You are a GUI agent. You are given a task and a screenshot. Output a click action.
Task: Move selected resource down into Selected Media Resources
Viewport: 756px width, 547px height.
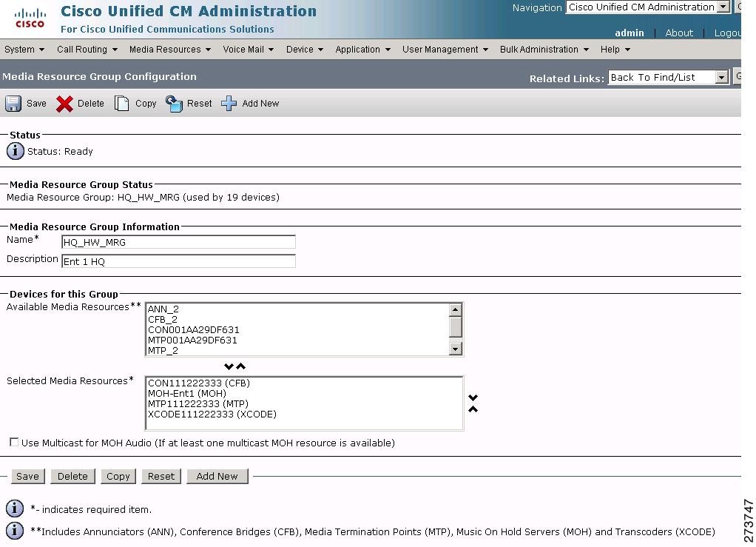(229, 366)
